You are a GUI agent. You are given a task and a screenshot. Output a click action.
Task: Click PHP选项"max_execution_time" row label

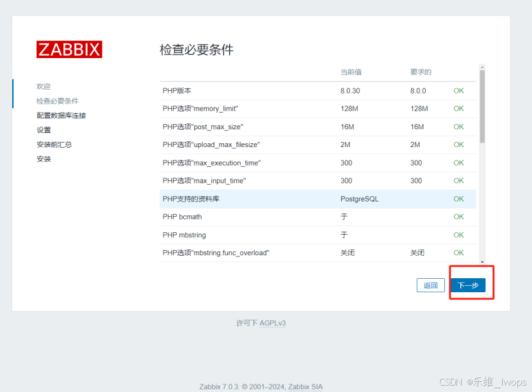pyautogui.click(x=211, y=163)
